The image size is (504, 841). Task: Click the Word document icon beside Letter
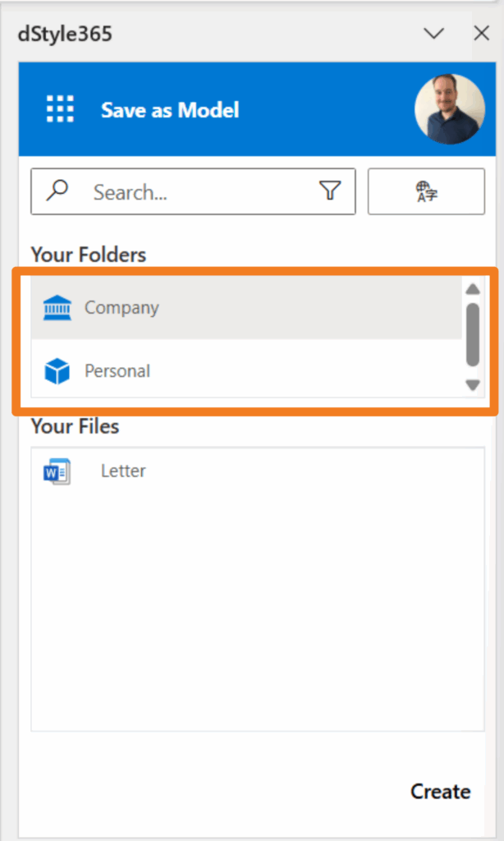57,471
